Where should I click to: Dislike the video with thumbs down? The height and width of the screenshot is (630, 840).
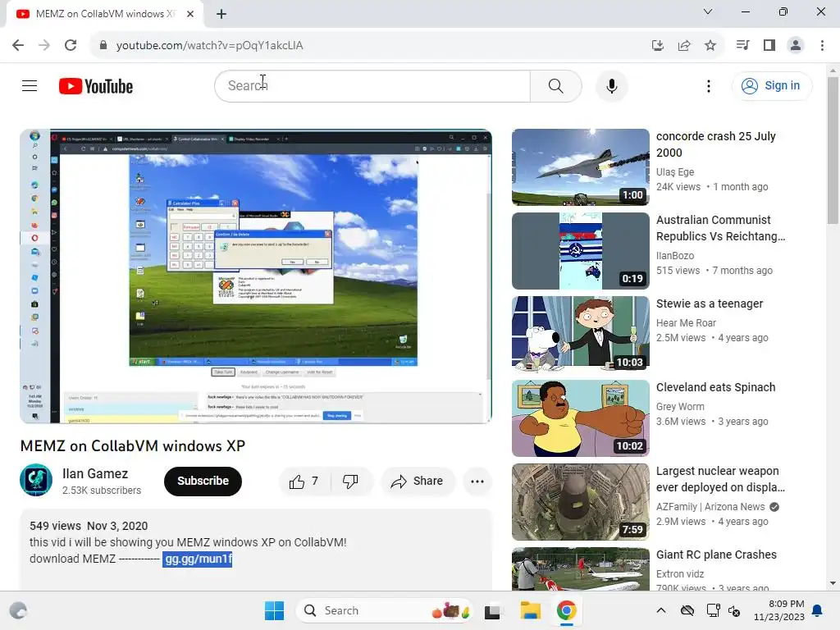[x=350, y=481]
